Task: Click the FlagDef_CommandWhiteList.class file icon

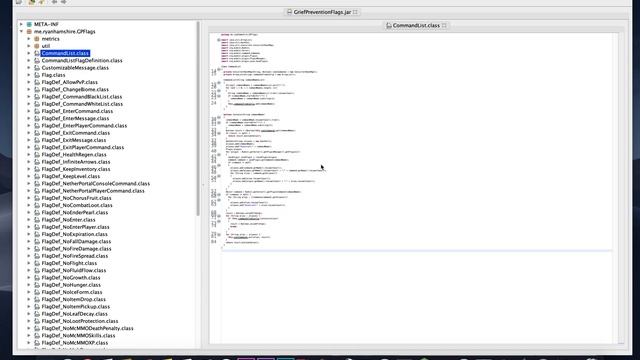Action: 37,104
